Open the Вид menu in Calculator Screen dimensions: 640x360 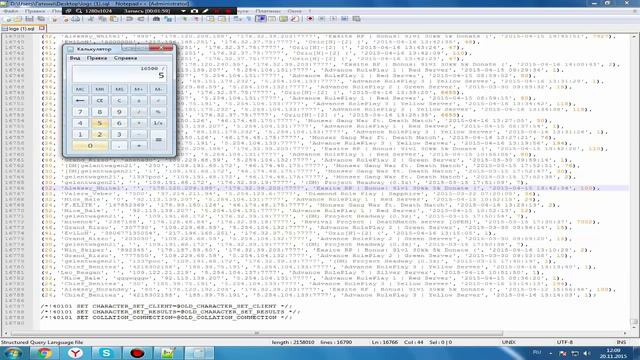75,58
